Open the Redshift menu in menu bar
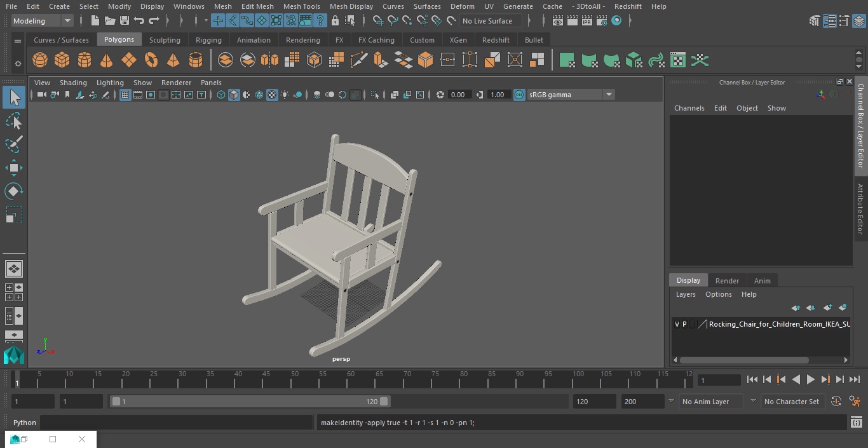Image resolution: width=868 pixels, height=448 pixels. click(x=628, y=6)
